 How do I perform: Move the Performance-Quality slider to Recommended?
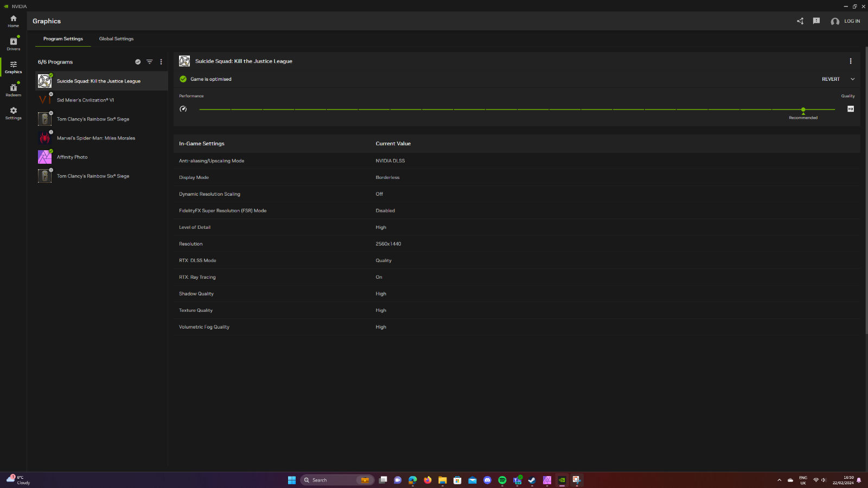(x=803, y=110)
